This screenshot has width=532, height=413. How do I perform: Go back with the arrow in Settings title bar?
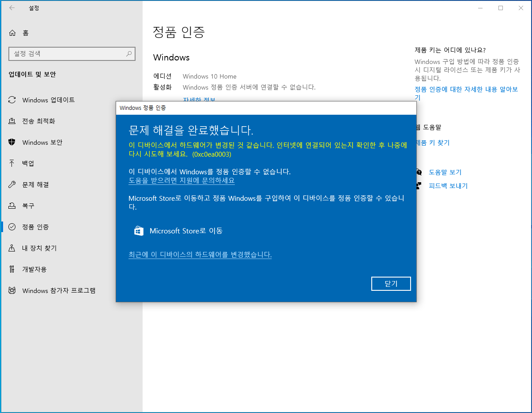[x=11, y=8]
